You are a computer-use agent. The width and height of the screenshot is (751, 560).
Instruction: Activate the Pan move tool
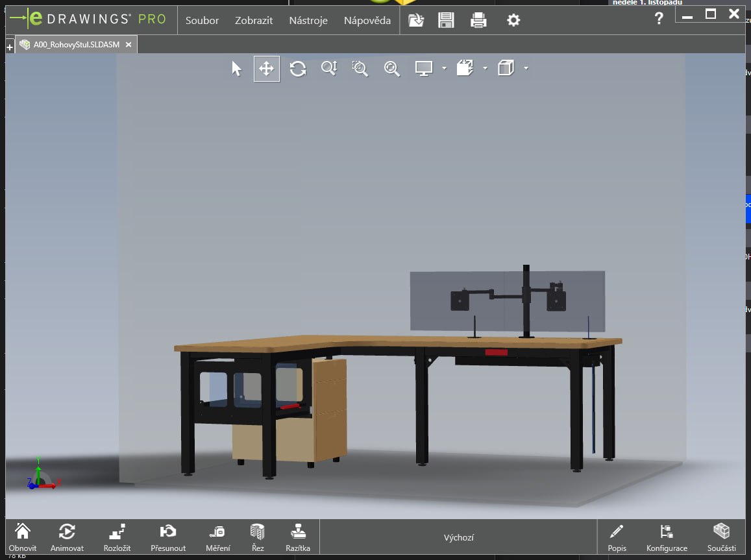(267, 68)
